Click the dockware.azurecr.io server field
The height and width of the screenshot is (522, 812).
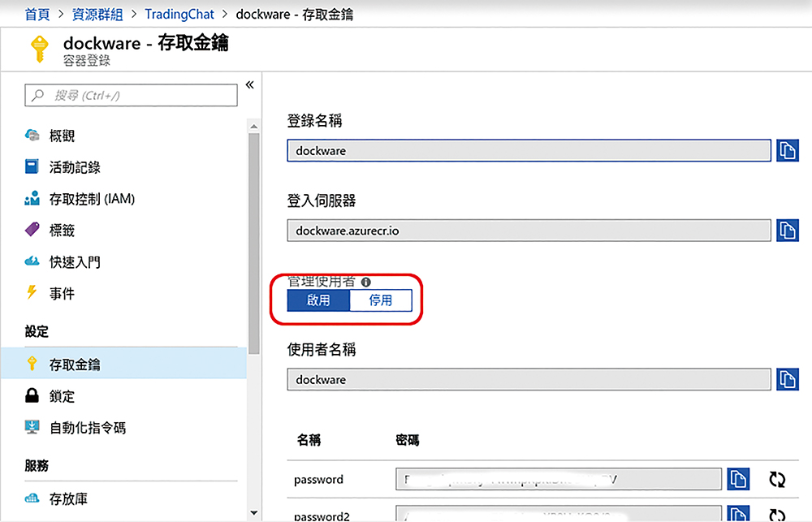pyautogui.click(x=529, y=231)
